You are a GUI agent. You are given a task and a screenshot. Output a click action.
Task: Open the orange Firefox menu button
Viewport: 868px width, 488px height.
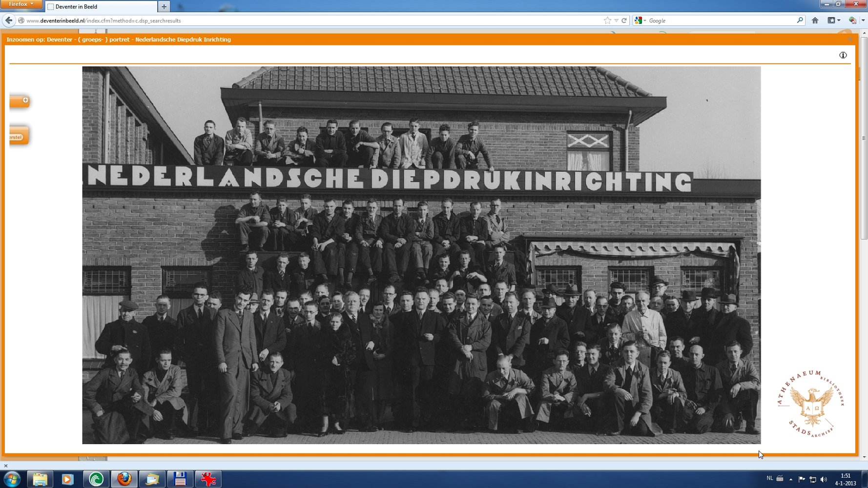tap(21, 4)
